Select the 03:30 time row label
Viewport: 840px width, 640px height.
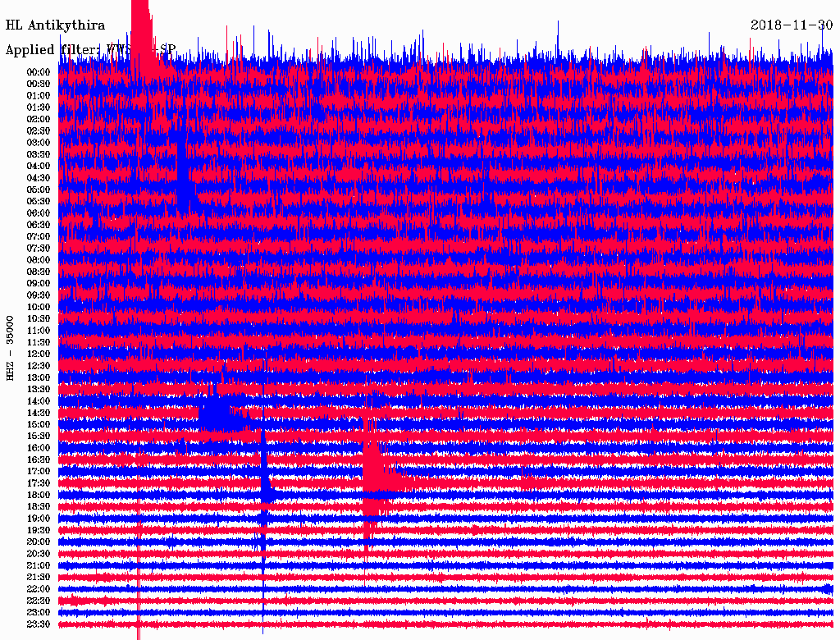39,154
